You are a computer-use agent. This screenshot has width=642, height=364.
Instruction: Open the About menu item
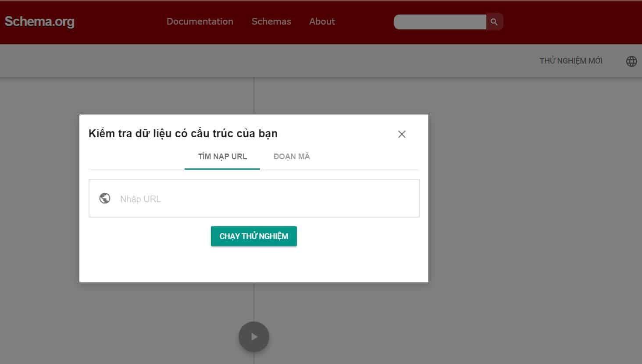(x=322, y=21)
